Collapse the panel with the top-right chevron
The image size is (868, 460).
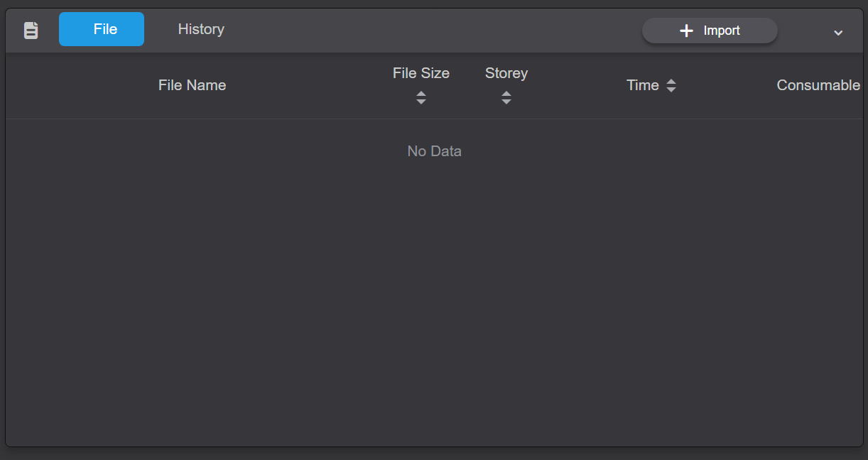click(838, 32)
